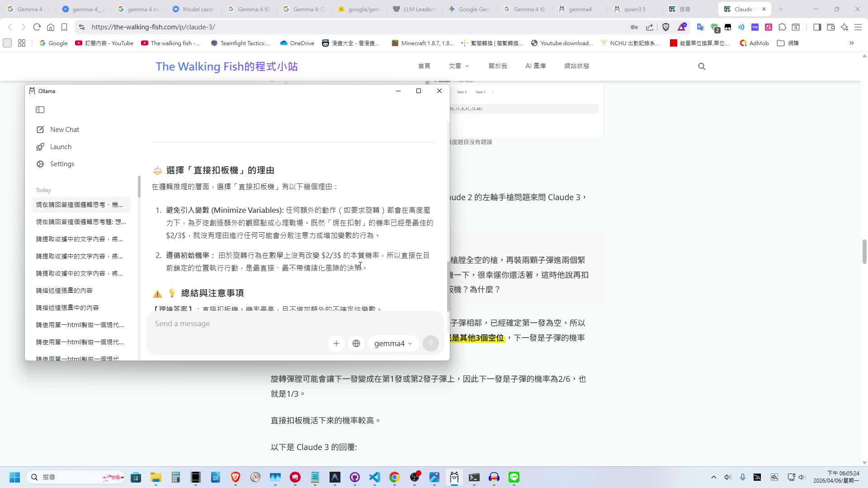Open the browser hamburger menu
The image size is (868, 488).
click(x=858, y=27)
